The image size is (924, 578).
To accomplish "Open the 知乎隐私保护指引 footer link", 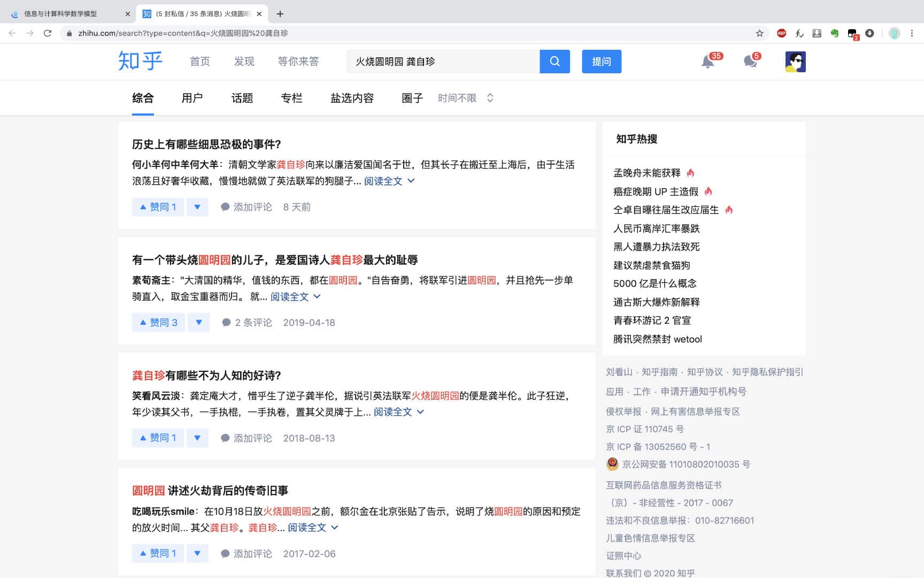I will [x=768, y=372].
